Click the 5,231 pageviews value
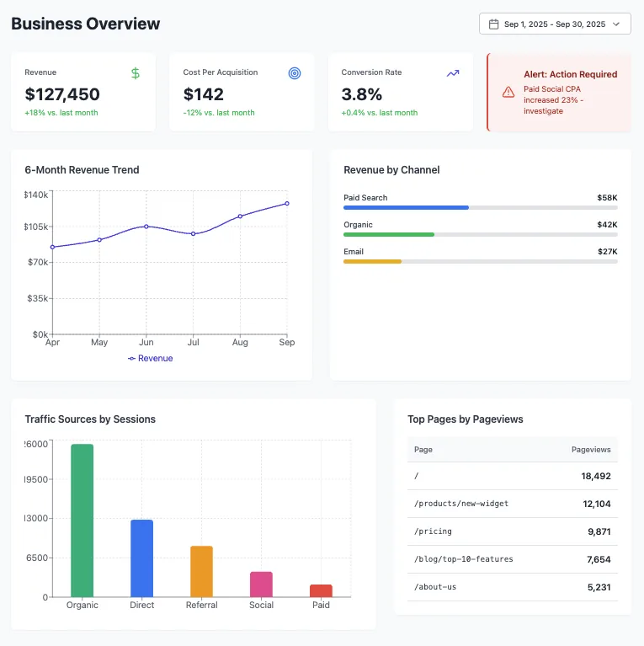 tap(599, 587)
